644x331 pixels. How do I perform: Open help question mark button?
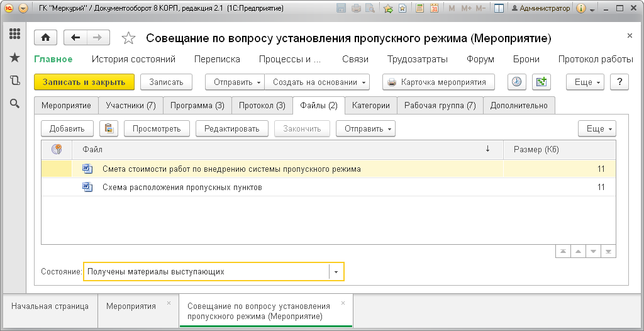[619, 82]
